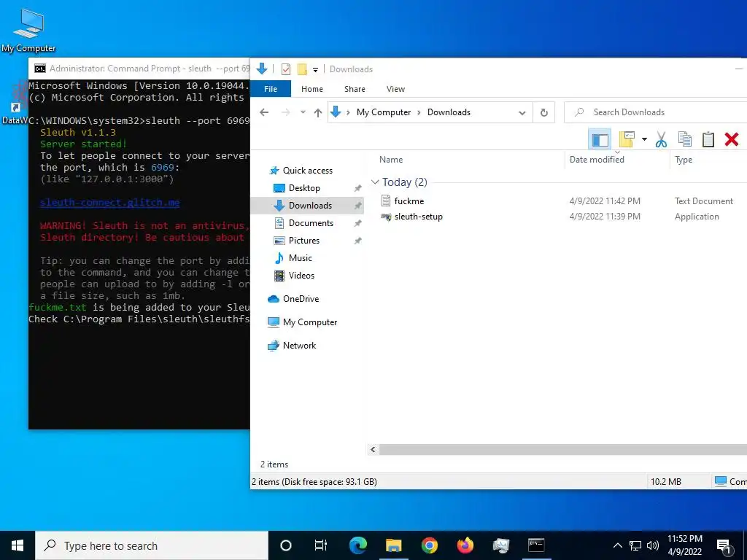This screenshot has width=747, height=560.
Task: Switch to the Home ribbon tab
Action: (x=312, y=89)
